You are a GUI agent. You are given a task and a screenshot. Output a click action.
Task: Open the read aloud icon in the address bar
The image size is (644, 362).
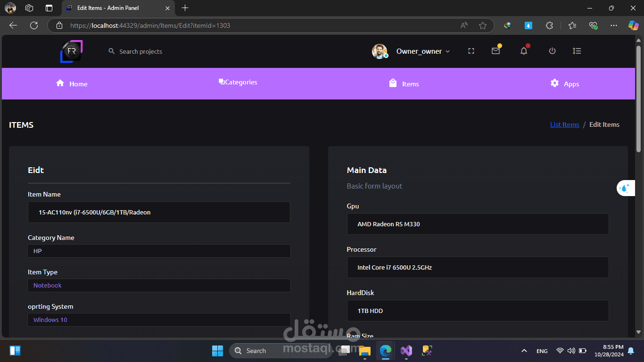click(464, 25)
